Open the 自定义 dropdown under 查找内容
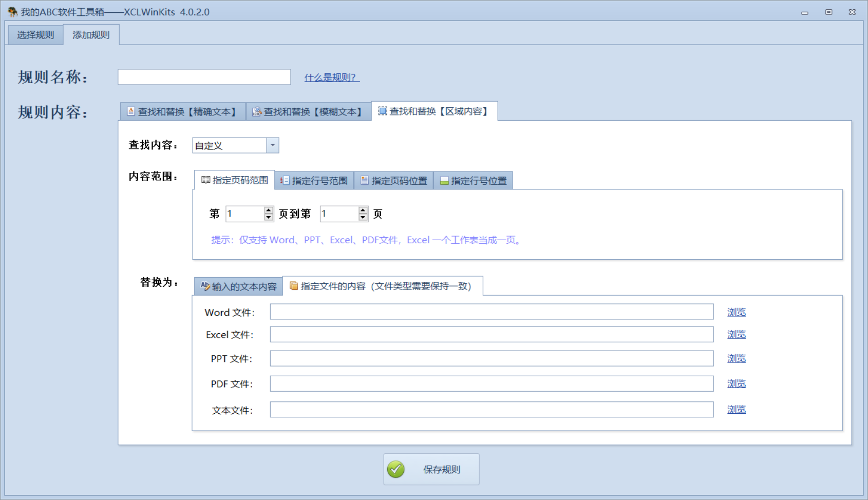 pos(273,145)
